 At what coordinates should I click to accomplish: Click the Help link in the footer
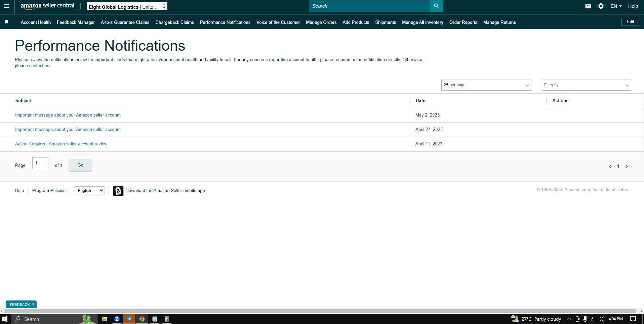point(19,191)
